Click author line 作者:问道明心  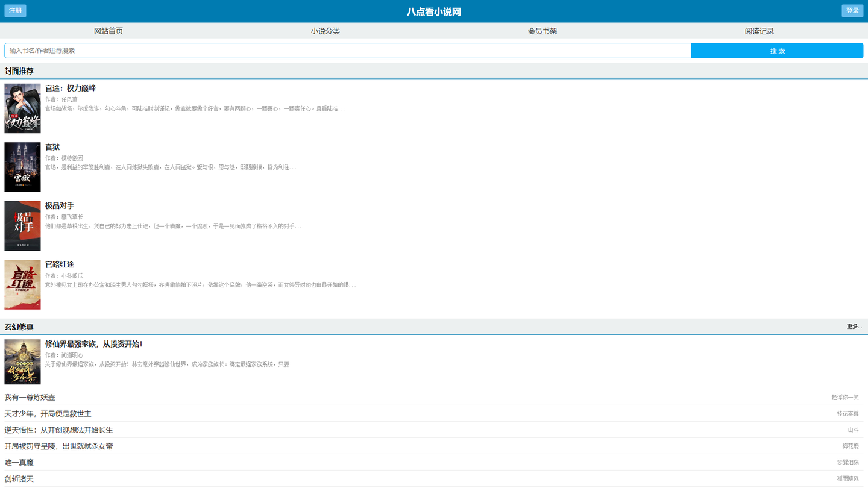point(64,355)
